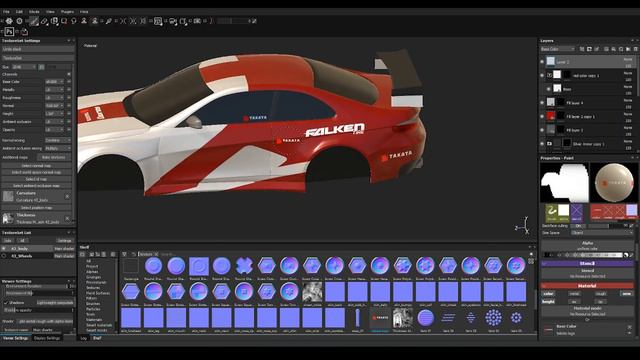Select Hard Surfaces in Shelf category list

click(x=98, y=293)
